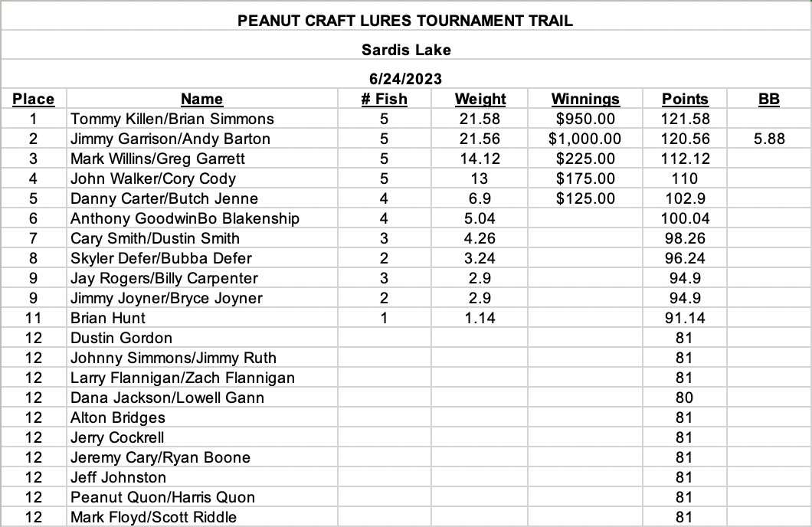
Task: Click the Sardis Lake title cell
Action: click(406, 50)
